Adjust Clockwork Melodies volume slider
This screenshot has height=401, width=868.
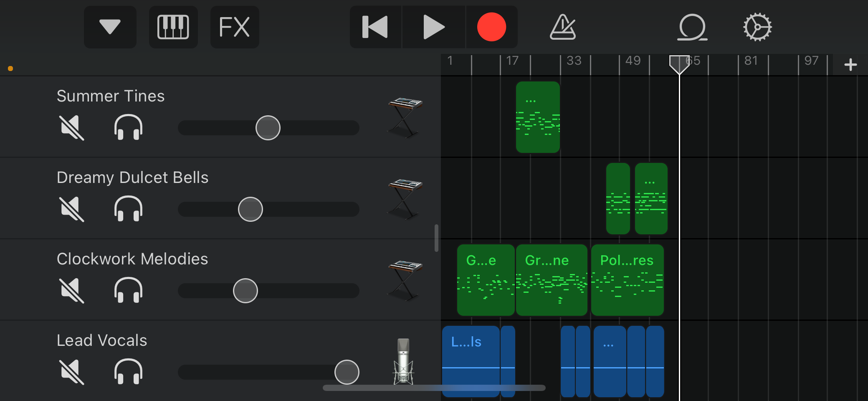pyautogui.click(x=245, y=291)
